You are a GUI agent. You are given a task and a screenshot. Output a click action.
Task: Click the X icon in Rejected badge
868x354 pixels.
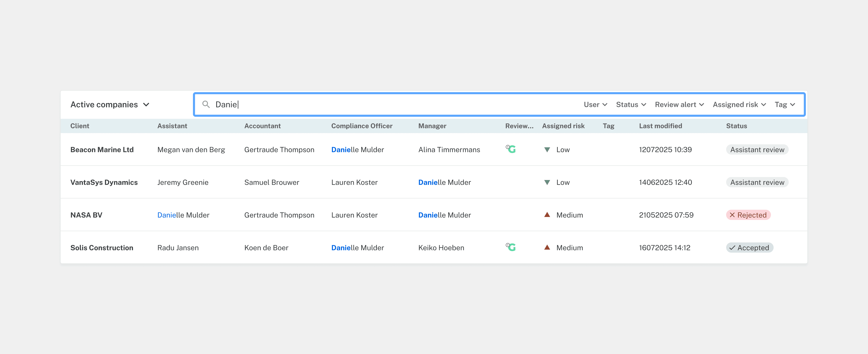[732, 215]
